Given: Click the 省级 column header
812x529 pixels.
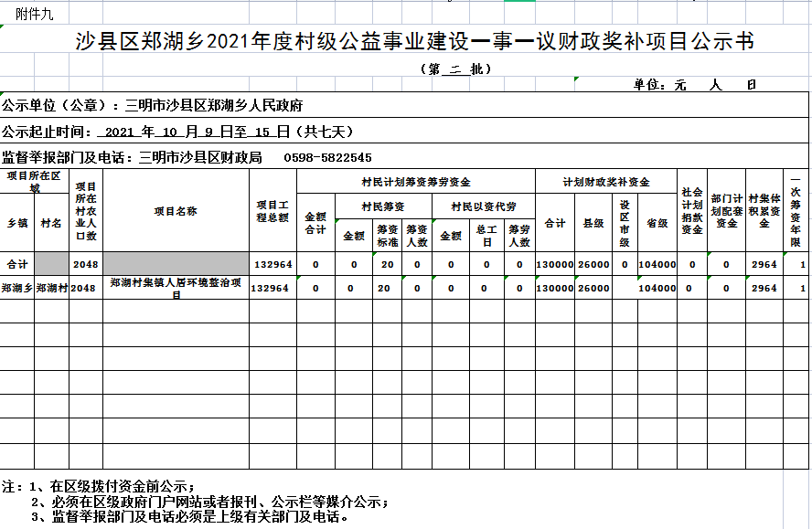Looking at the screenshot, I should [x=657, y=223].
